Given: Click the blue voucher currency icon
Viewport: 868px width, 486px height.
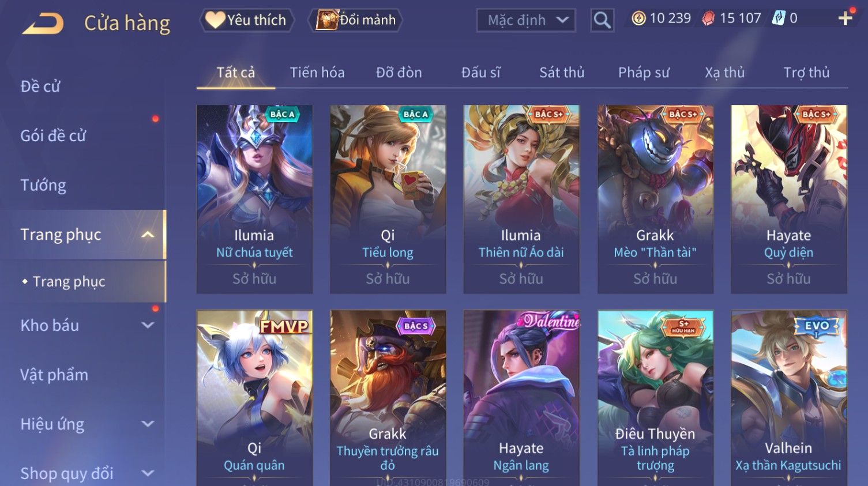Looking at the screenshot, I should [779, 18].
